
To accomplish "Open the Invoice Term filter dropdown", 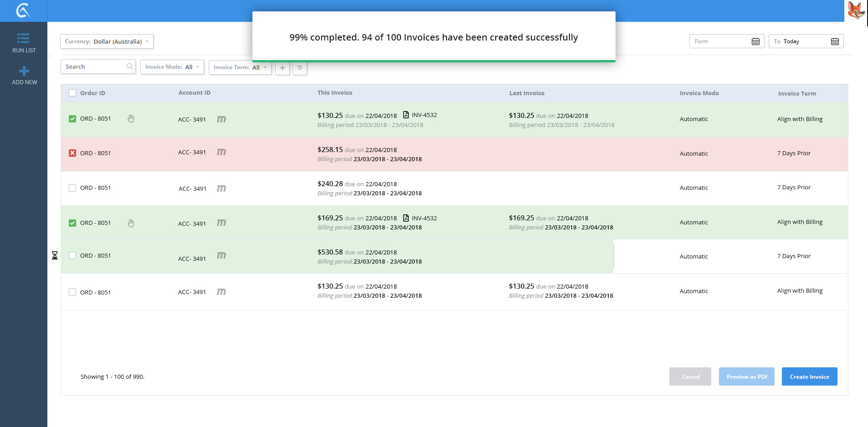I will [x=240, y=67].
